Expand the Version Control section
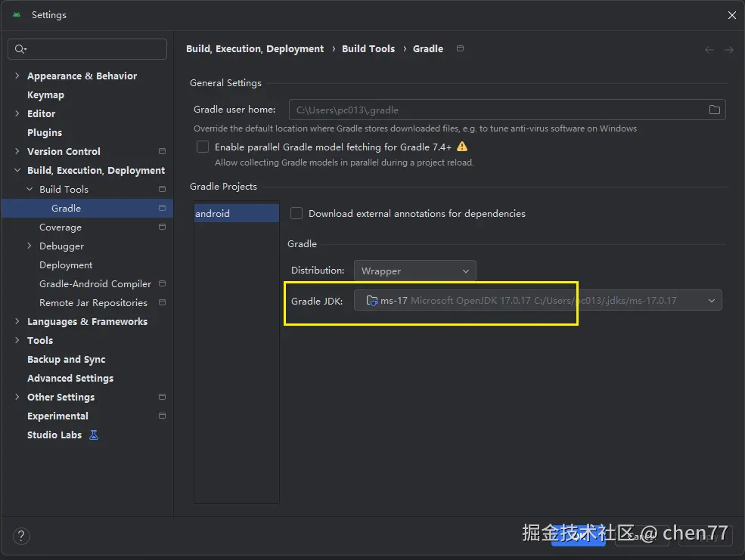 (17, 151)
